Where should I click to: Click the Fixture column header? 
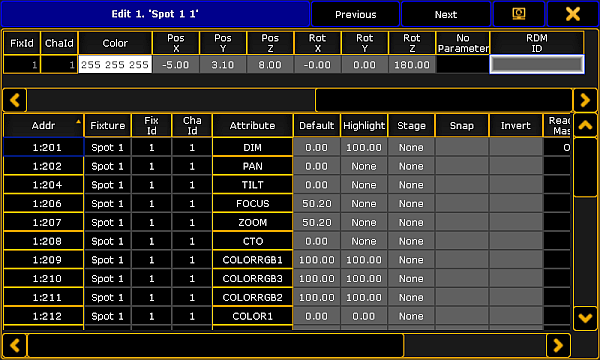point(108,125)
